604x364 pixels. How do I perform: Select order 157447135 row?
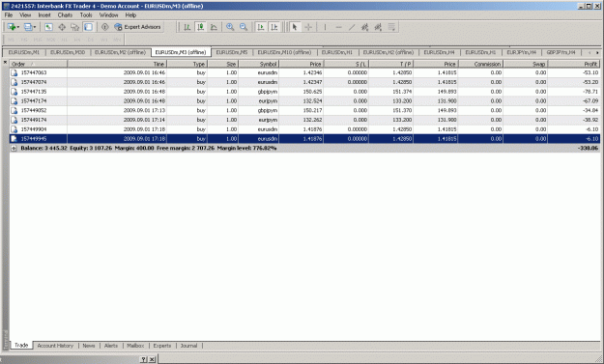pyautogui.click(x=304, y=92)
